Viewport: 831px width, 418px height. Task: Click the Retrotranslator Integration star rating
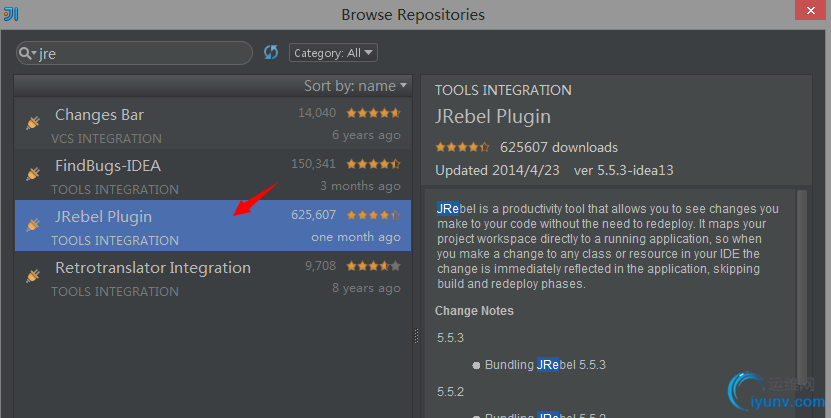tap(373, 265)
